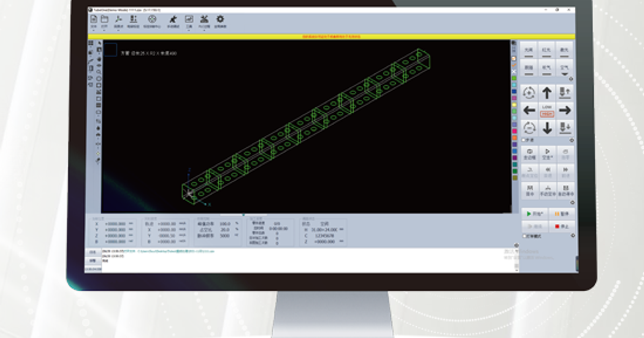Start processing with the green play button
This screenshot has height=338, width=644.
535,214
